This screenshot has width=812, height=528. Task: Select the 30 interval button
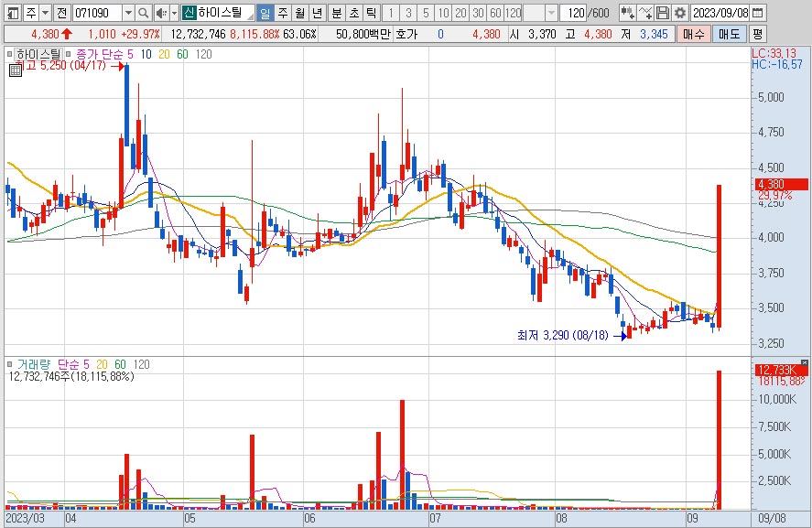tap(479, 13)
